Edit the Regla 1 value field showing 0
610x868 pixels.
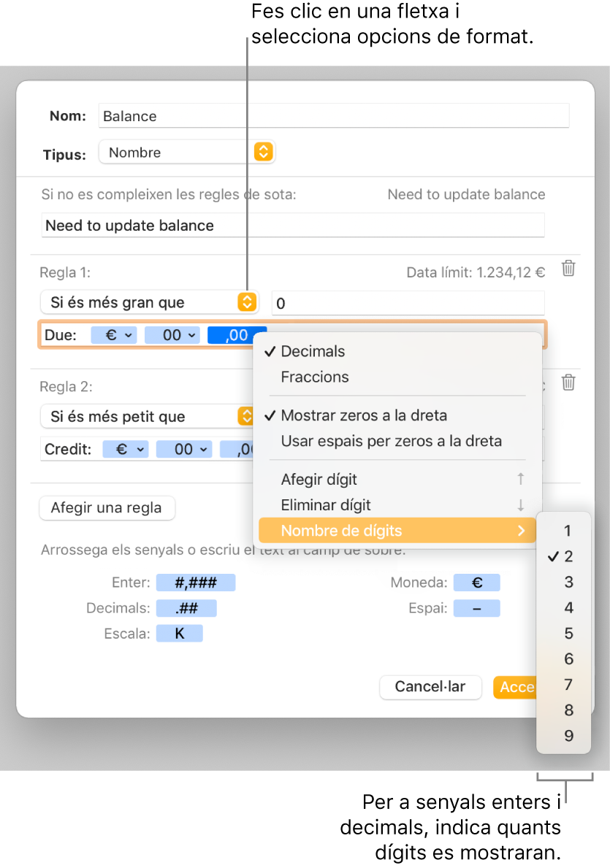point(408,303)
